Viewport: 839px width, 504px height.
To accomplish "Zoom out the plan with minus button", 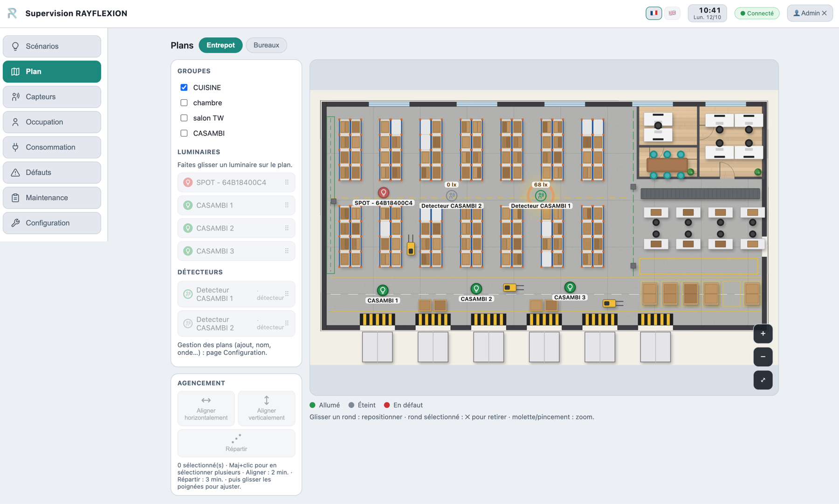I will click(763, 357).
